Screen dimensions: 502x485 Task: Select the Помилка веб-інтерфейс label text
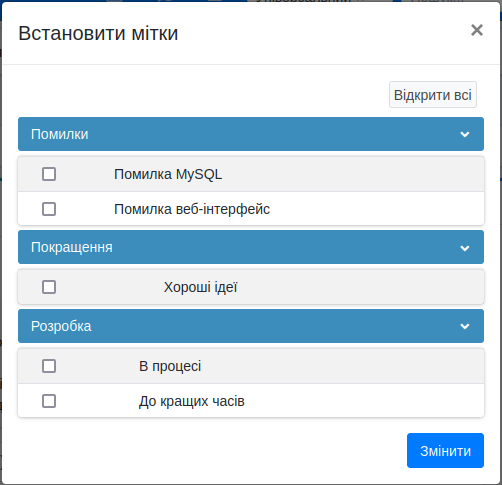click(192, 209)
